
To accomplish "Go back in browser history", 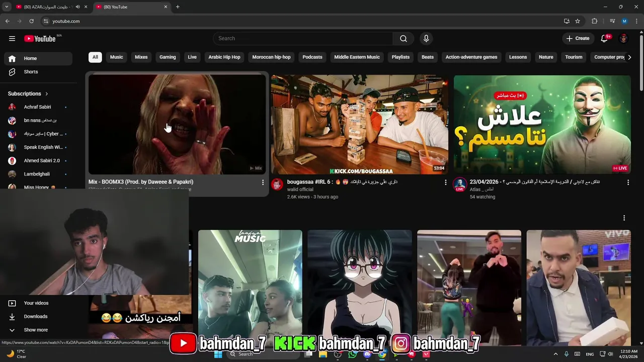I will (x=7, y=21).
